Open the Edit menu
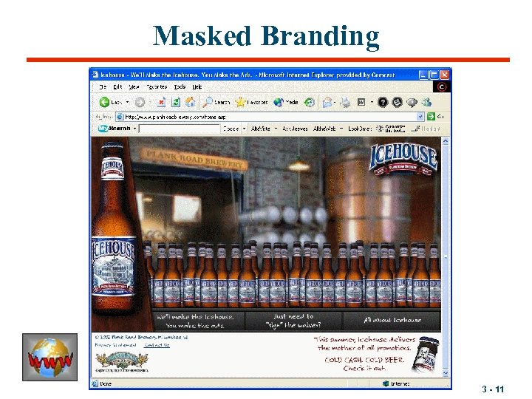This screenshot has width=532, height=399. tap(117, 87)
